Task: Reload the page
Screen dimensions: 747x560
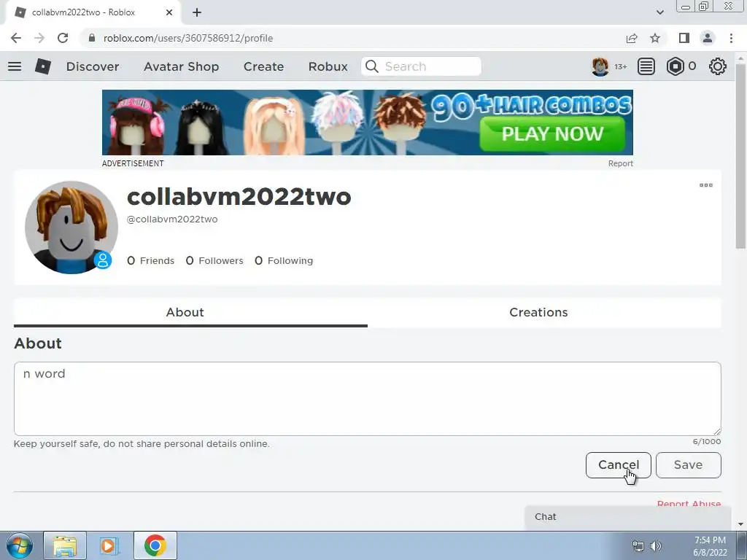Action: point(63,38)
